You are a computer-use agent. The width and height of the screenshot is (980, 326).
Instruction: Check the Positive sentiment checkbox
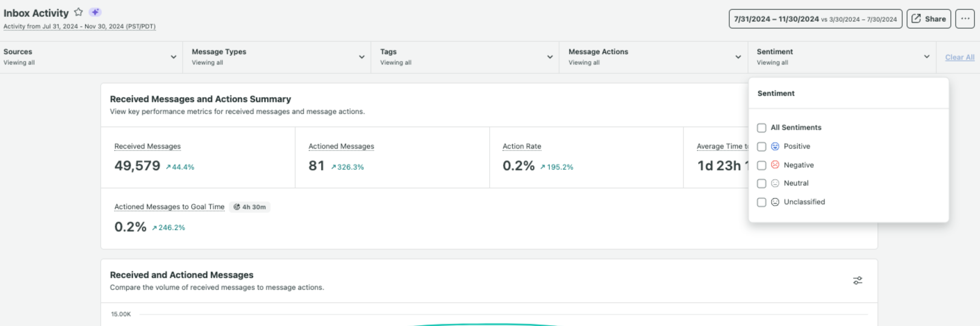[x=761, y=147]
